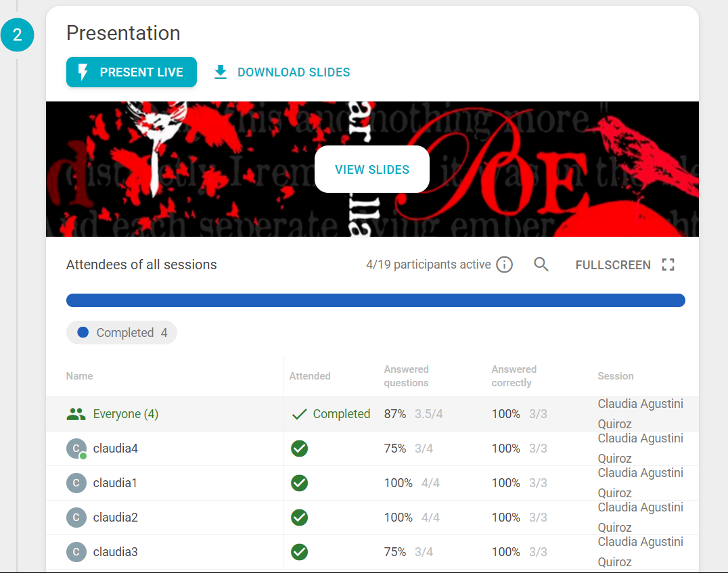The height and width of the screenshot is (573, 728).
Task: Click the session name in claudia3's row
Action: [x=640, y=551]
